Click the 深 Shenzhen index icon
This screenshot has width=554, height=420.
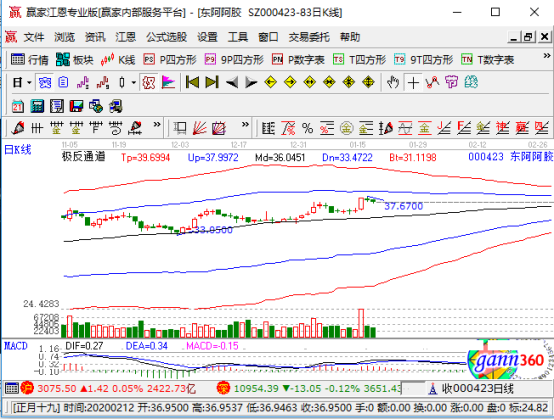(x=223, y=388)
